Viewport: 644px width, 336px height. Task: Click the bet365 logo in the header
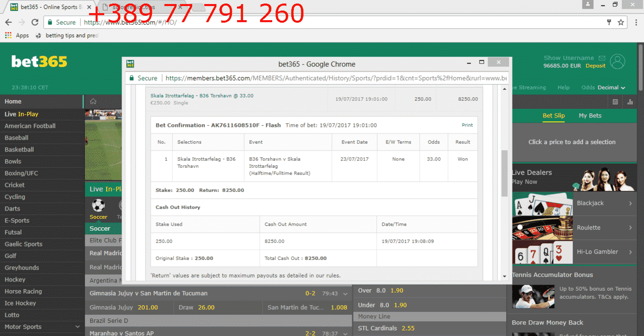(39, 61)
